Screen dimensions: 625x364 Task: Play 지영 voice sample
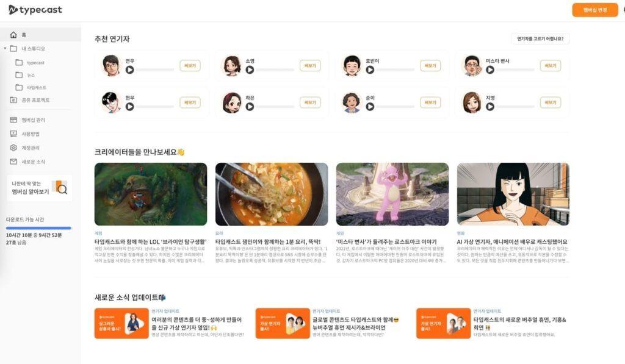click(x=490, y=107)
